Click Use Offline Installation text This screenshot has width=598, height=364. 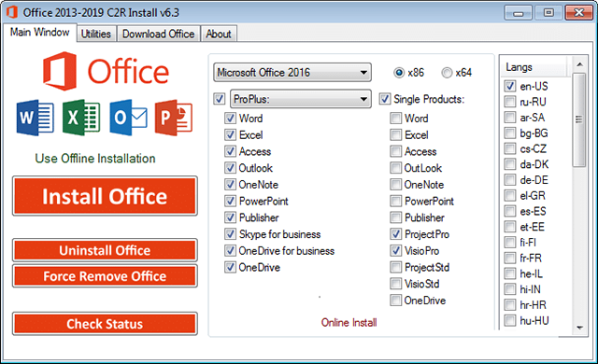95,159
